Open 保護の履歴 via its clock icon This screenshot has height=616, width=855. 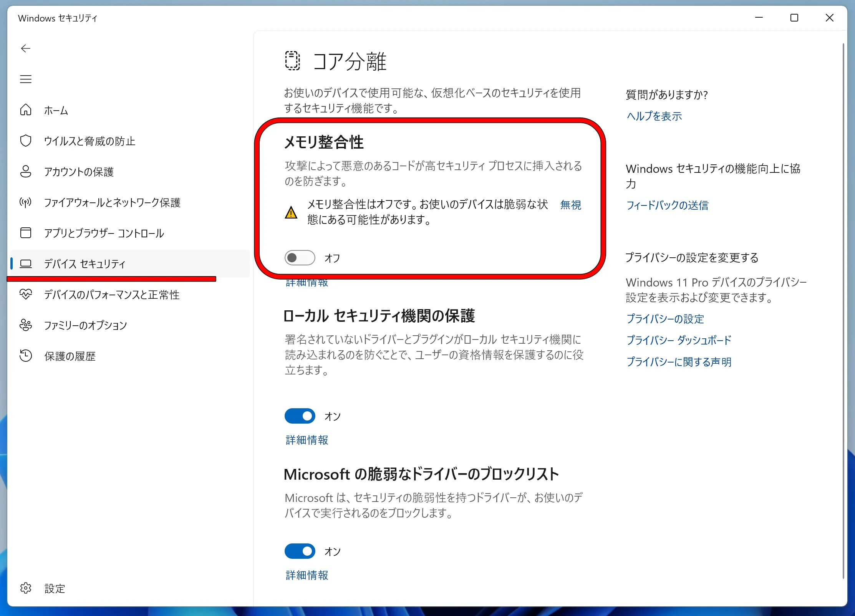(25, 356)
